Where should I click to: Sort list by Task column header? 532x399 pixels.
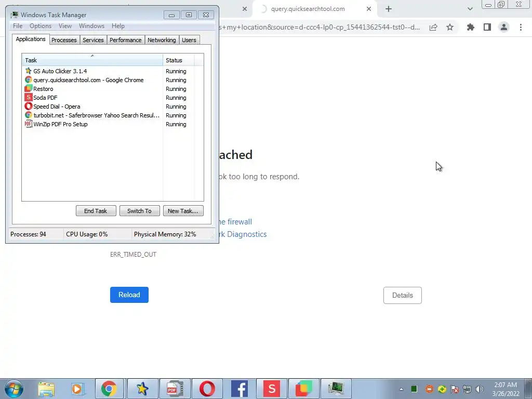[x=92, y=60]
